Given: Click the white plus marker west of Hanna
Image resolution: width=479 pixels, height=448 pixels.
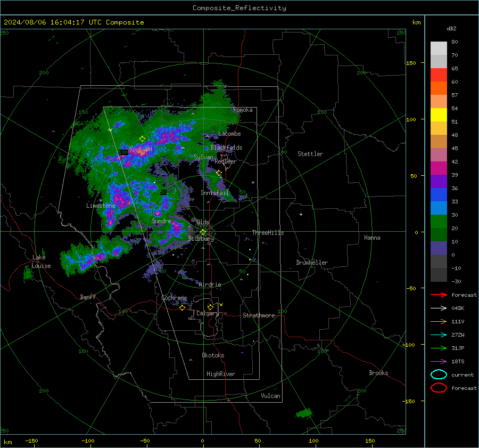Looking at the screenshot, I should (301, 214).
